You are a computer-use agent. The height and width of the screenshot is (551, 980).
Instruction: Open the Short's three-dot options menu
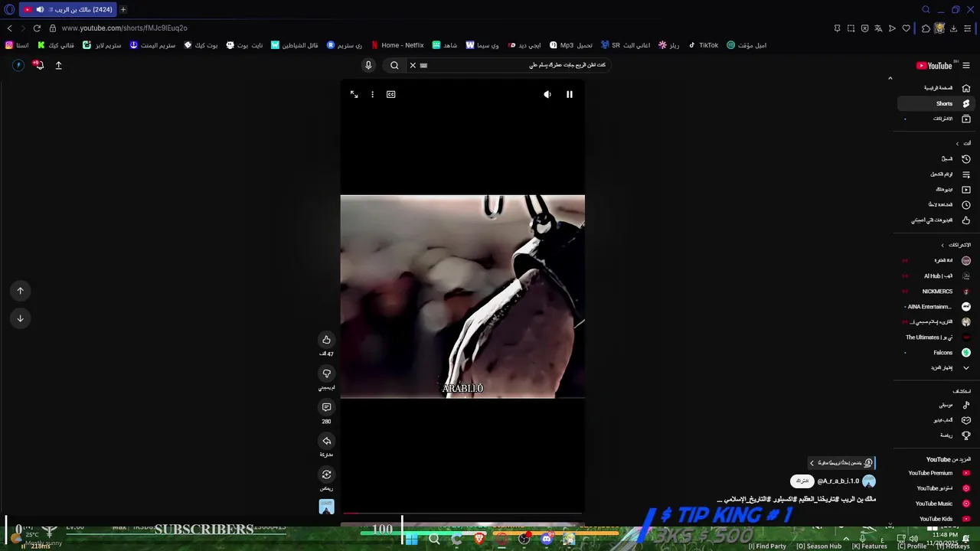(372, 94)
